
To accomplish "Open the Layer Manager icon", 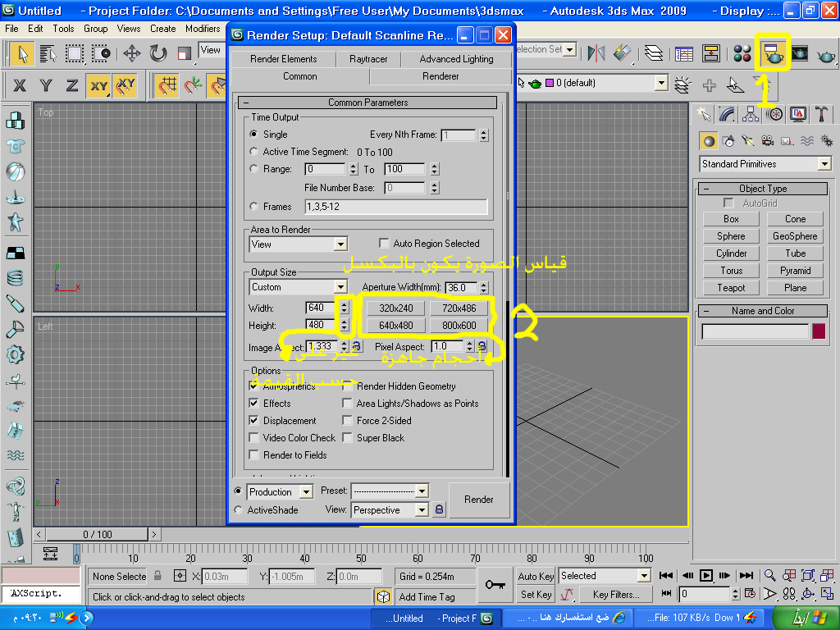I will (654, 53).
